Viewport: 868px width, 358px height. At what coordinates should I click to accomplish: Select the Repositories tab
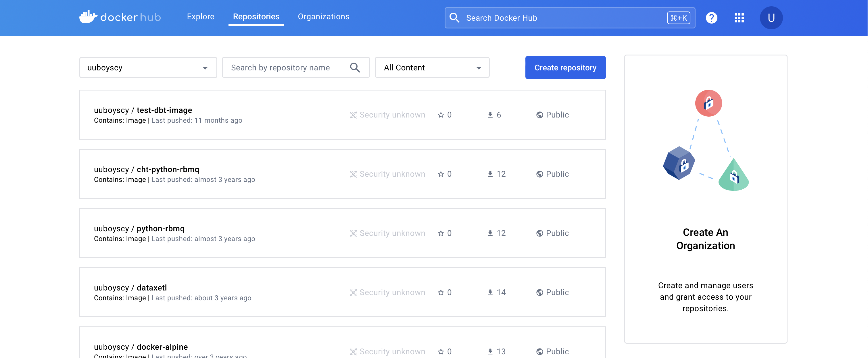pyautogui.click(x=256, y=16)
